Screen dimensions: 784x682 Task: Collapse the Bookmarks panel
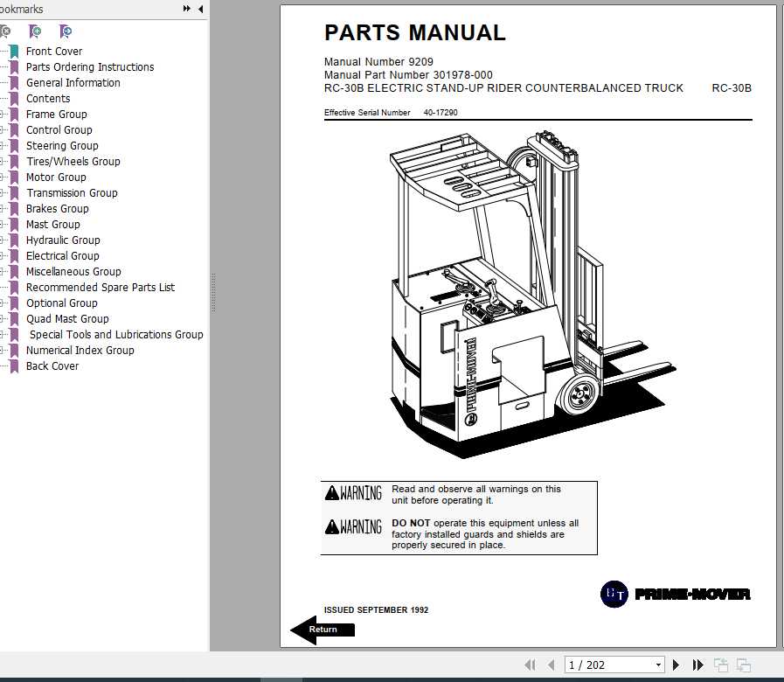point(200,9)
